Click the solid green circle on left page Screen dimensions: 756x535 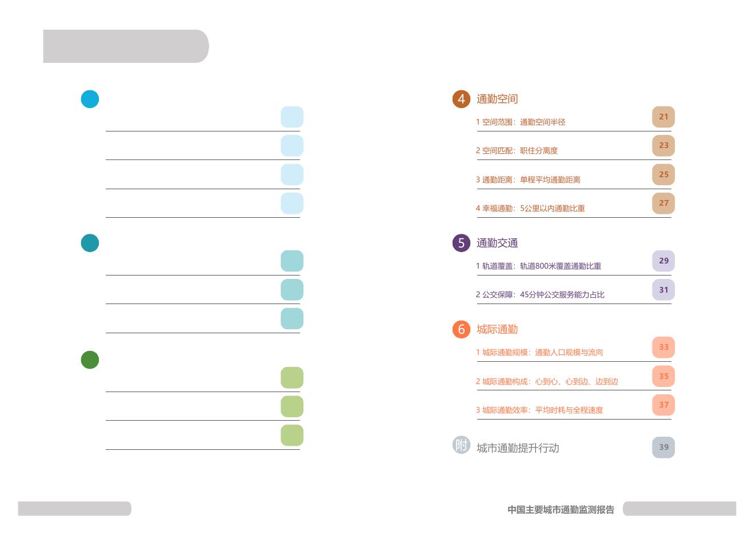90,360
